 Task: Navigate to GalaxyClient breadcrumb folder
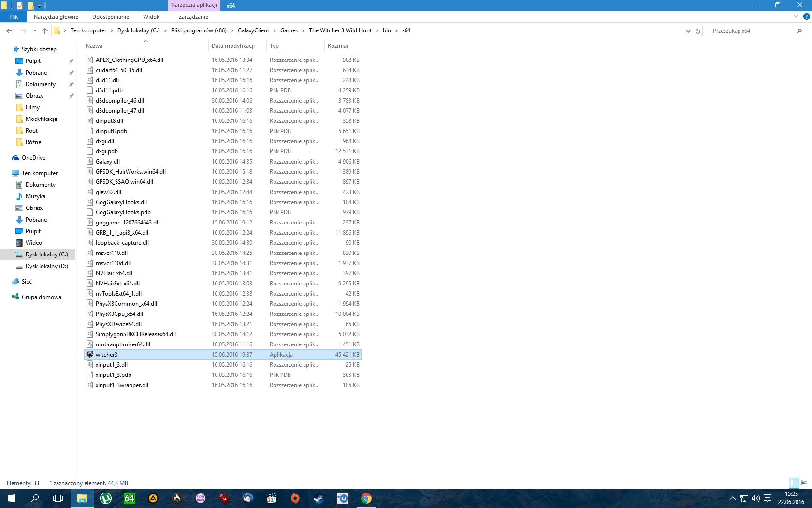pos(253,30)
